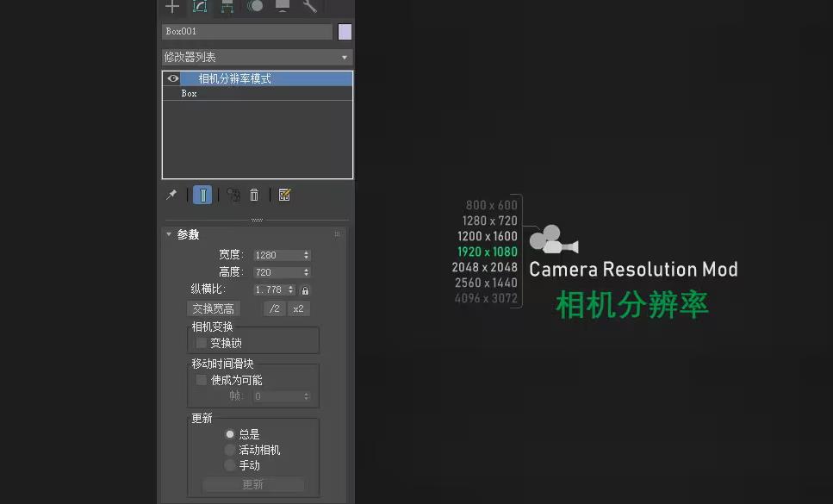Click the 宽度 value field 1280

pyautogui.click(x=277, y=256)
